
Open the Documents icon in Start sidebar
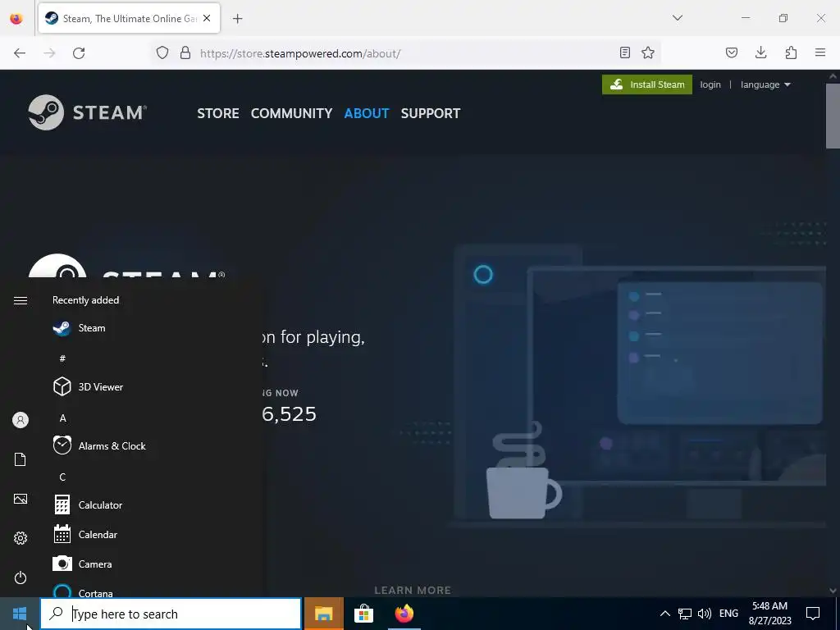click(21, 459)
